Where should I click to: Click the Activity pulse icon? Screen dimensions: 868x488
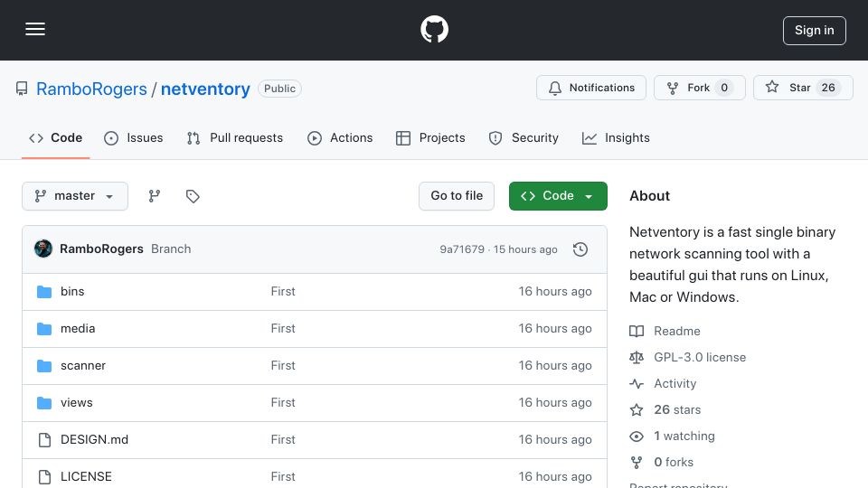click(637, 383)
